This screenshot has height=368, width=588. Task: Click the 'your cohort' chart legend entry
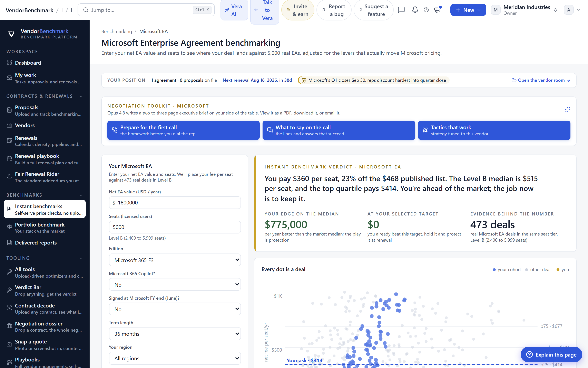[x=507, y=270]
